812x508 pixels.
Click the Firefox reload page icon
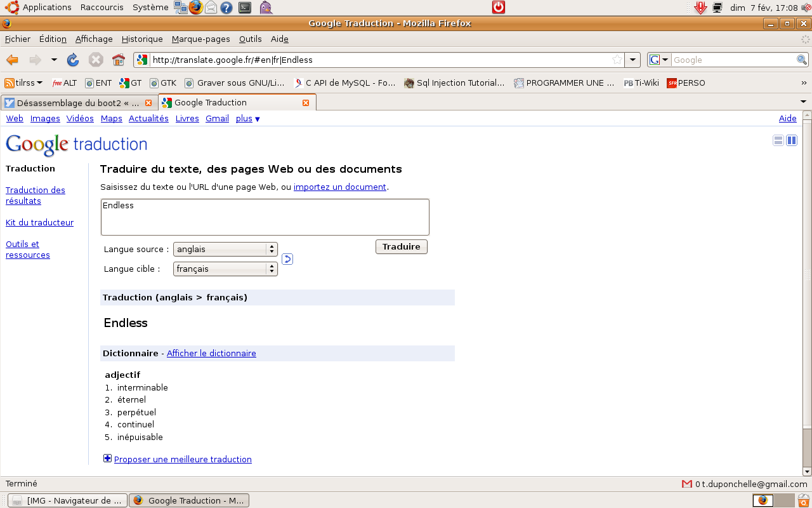click(x=73, y=60)
